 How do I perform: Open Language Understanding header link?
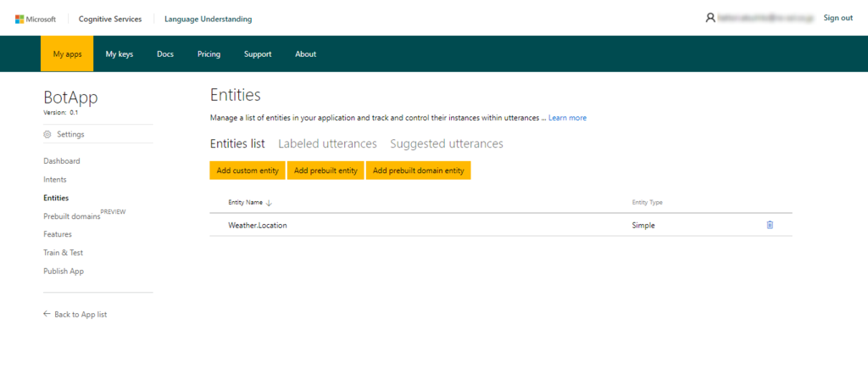(209, 19)
